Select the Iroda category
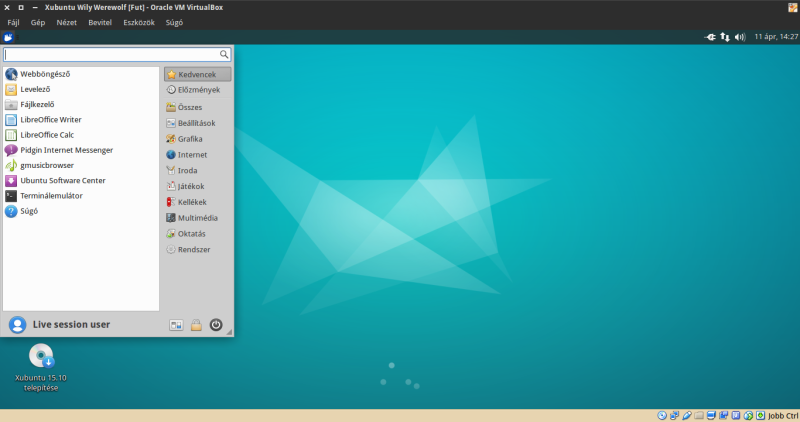This screenshot has height=422, width=800. (197, 171)
